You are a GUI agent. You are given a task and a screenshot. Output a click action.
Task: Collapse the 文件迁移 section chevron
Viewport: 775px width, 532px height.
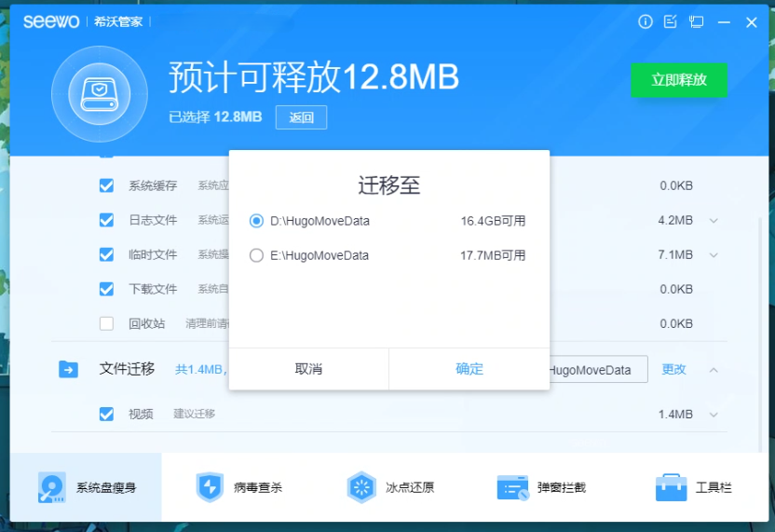[x=714, y=370]
